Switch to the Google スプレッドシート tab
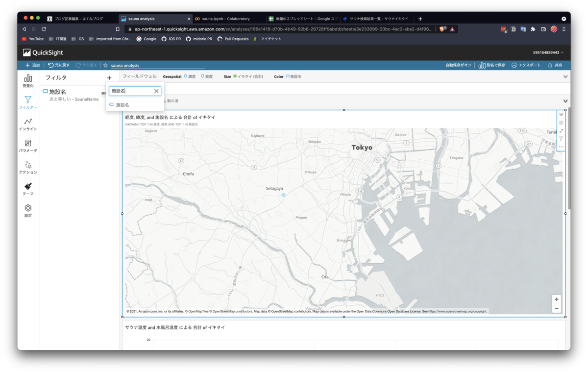Image resolution: width=588 pixels, height=373 pixels. [x=303, y=19]
